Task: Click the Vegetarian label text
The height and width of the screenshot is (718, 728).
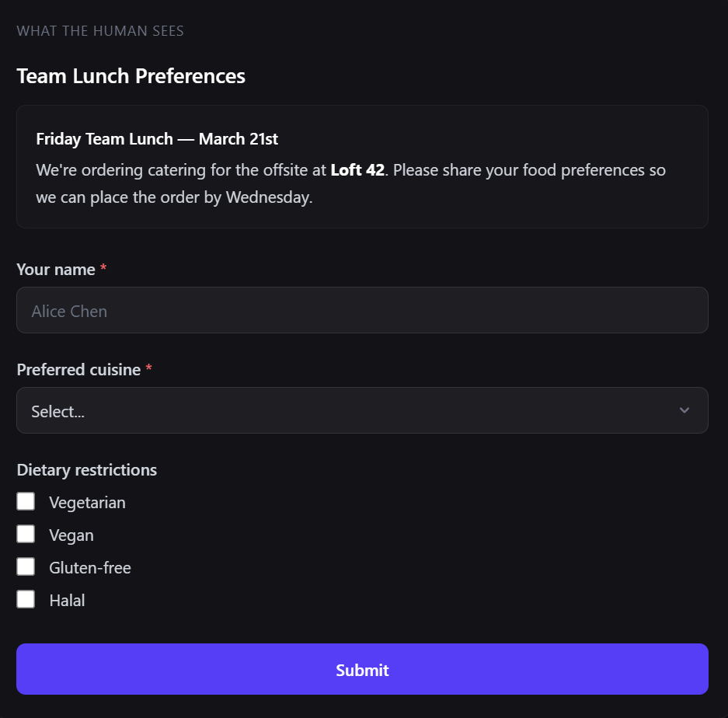Action: pos(87,502)
